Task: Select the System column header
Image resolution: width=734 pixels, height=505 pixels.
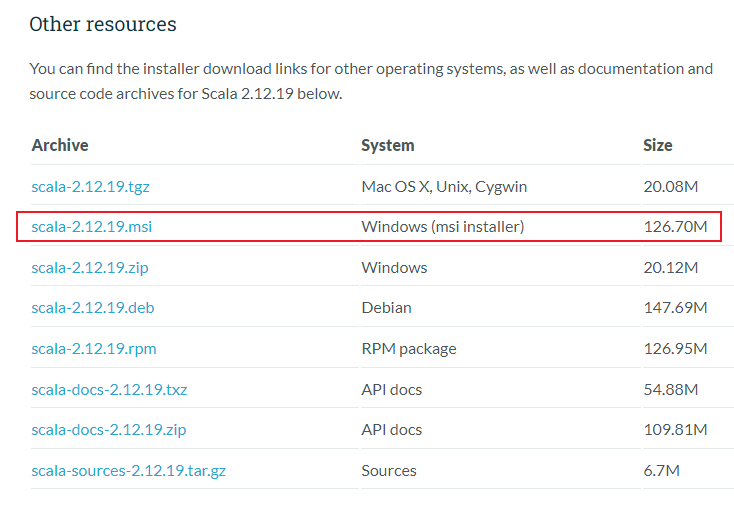Action: pos(388,145)
